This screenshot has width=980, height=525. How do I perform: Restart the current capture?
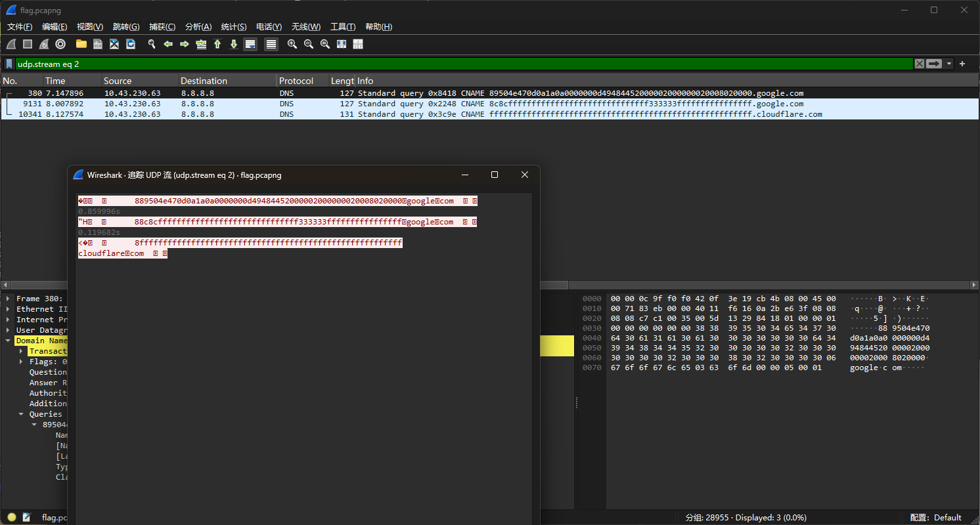click(44, 44)
